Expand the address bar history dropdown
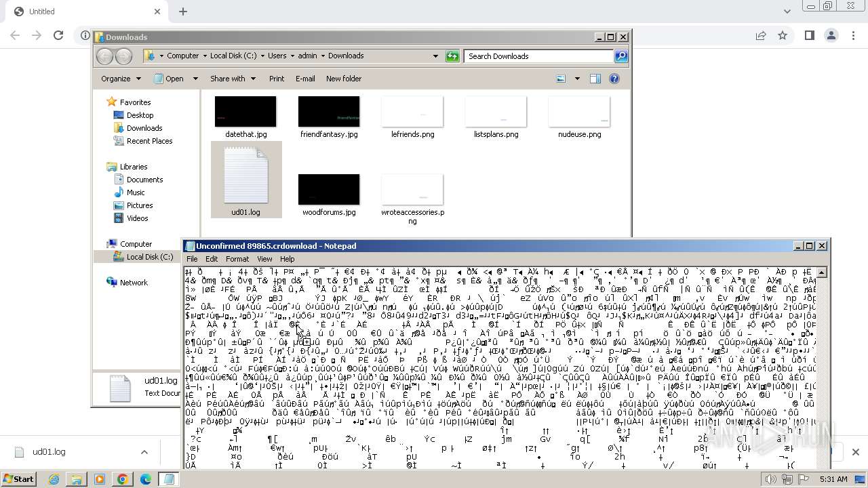868x488 pixels. [435, 56]
